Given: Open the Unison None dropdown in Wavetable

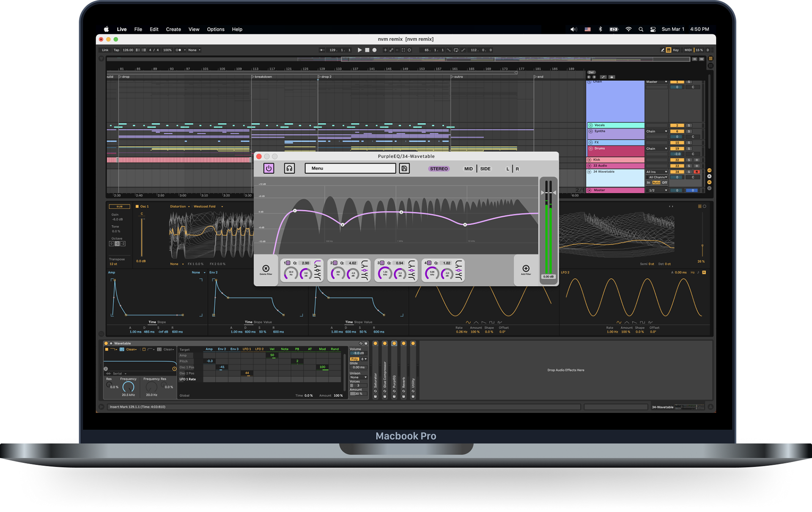Looking at the screenshot, I should [358, 377].
